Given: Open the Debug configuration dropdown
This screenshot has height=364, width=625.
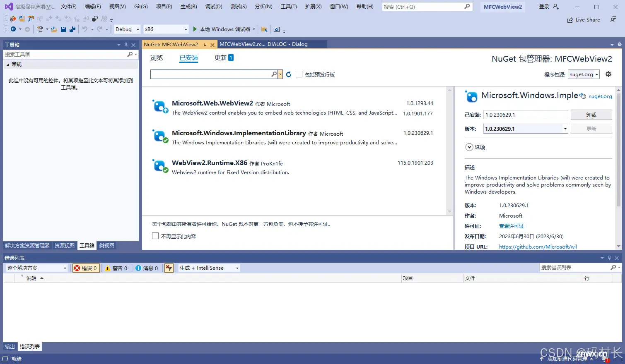Looking at the screenshot, I should [x=127, y=29].
